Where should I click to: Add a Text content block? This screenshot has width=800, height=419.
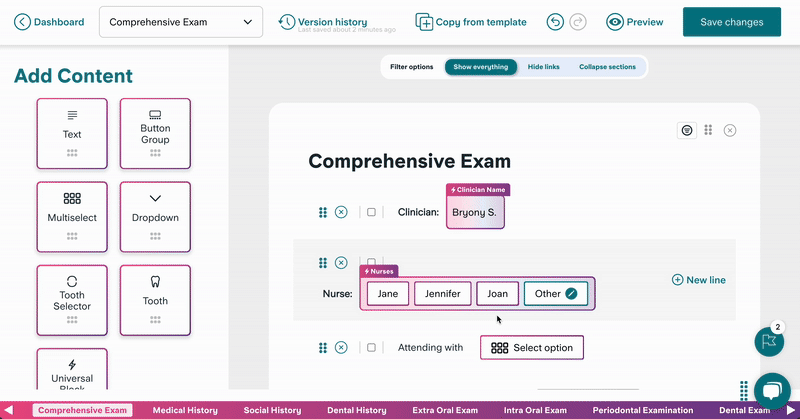72,134
